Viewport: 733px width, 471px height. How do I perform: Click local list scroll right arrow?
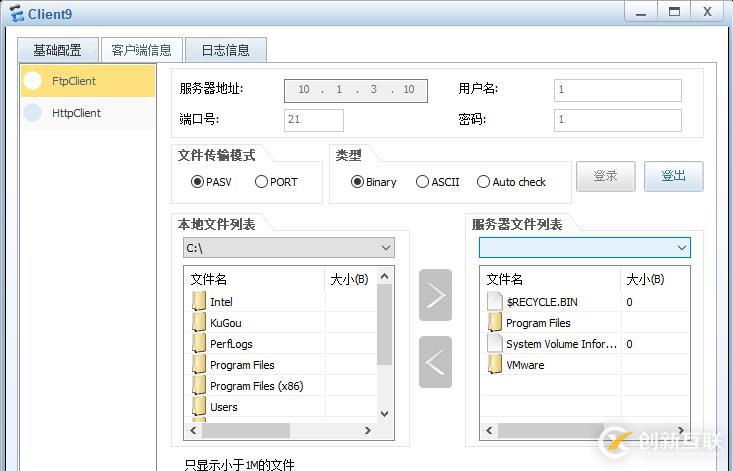(368, 430)
